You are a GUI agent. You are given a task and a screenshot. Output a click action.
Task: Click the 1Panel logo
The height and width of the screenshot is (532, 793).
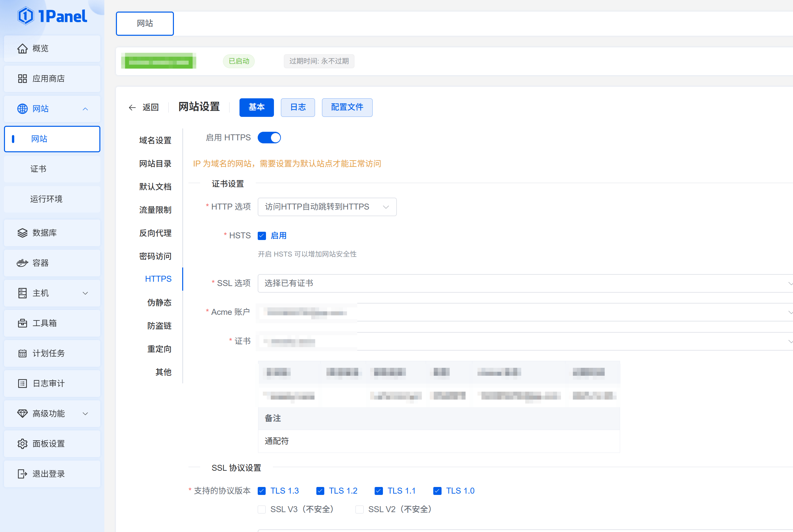click(52, 16)
